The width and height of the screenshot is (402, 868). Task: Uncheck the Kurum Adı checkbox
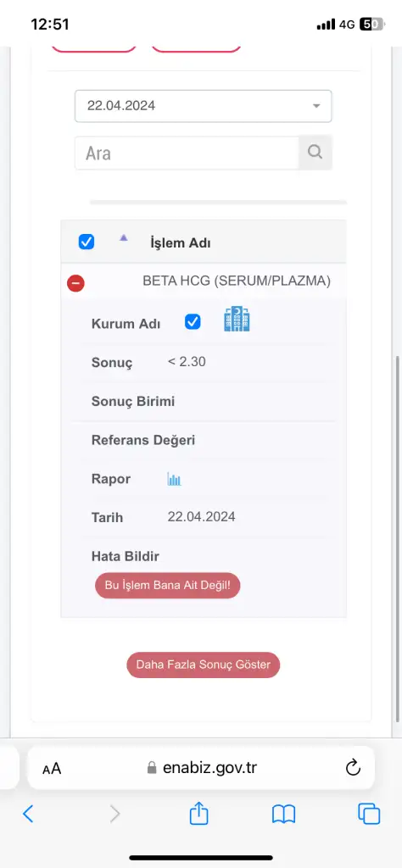[x=193, y=321]
